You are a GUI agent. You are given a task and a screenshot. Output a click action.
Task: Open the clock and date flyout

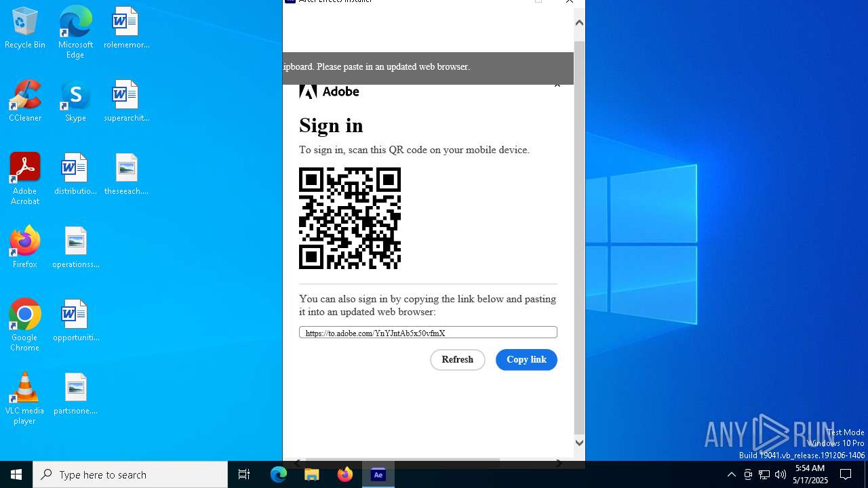(810, 474)
